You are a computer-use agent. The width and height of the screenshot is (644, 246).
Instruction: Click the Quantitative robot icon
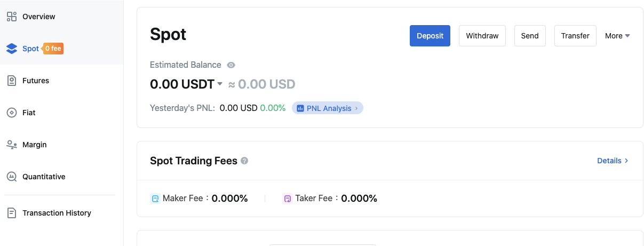click(12, 177)
